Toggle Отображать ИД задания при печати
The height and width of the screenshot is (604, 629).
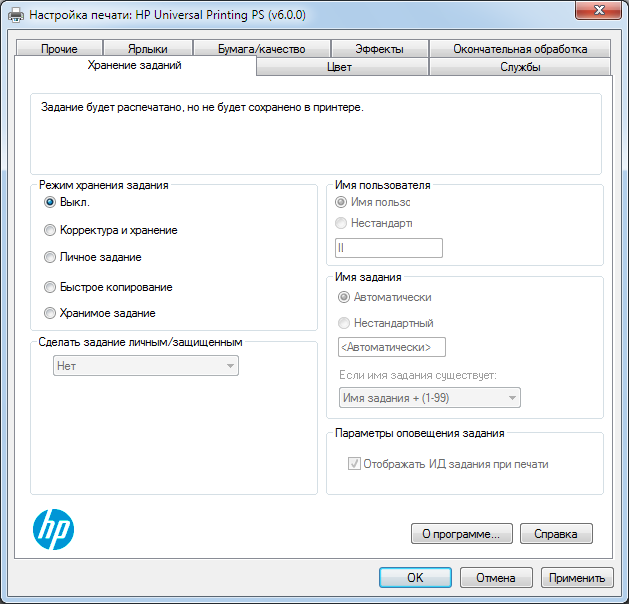(354, 464)
